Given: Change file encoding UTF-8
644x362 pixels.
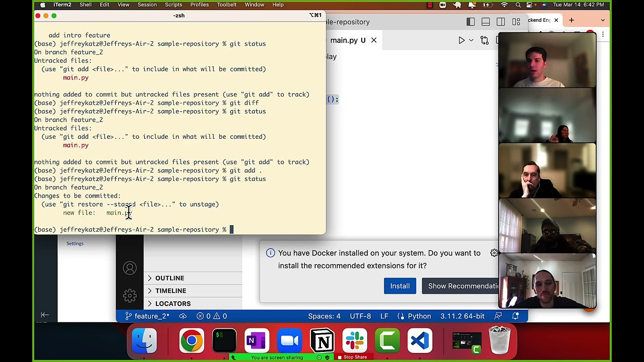Looking at the screenshot, I should pyautogui.click(x=360, y=316).
